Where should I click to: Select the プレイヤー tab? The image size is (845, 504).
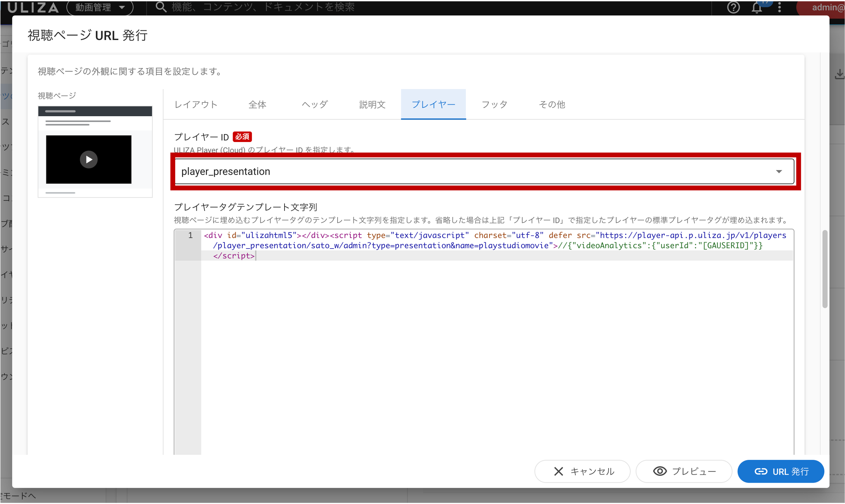[434, 104]
